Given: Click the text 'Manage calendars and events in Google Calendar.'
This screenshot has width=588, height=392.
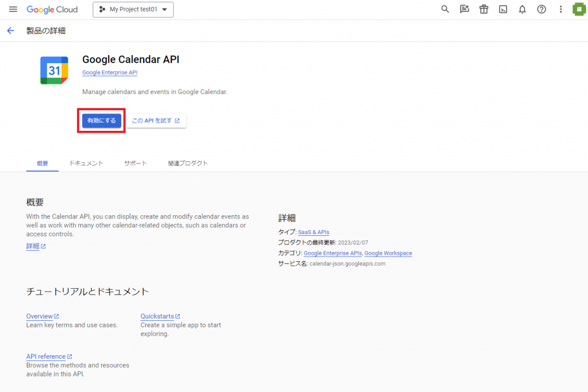Looking at the screenshot, I should [x=155, y=92].
